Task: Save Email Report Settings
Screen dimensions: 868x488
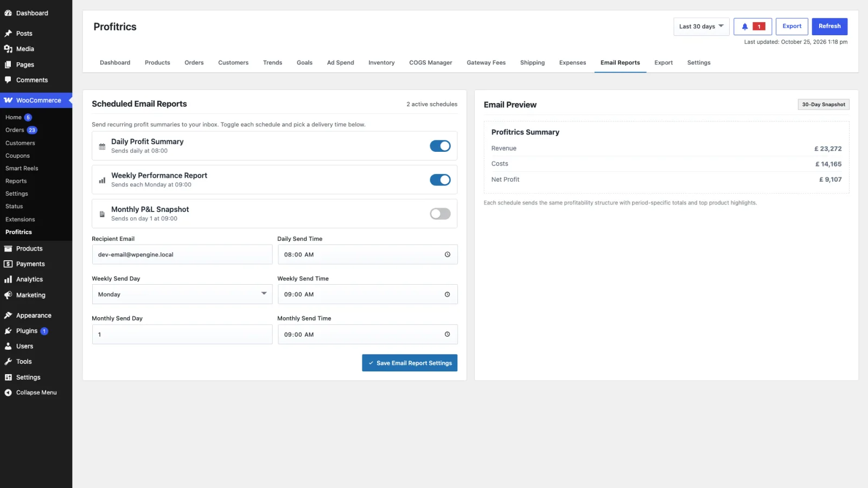Action: click(x=410, y=363)
